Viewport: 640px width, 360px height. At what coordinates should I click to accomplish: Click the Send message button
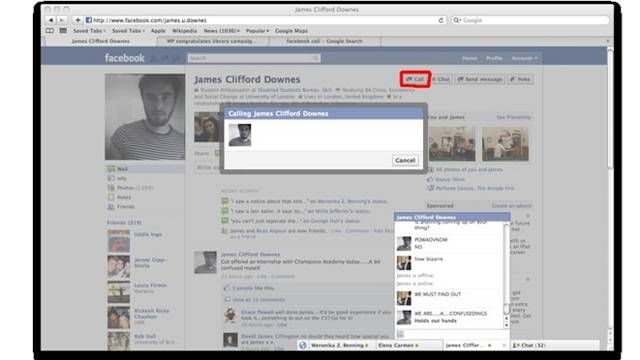click(x=480, y=79)
